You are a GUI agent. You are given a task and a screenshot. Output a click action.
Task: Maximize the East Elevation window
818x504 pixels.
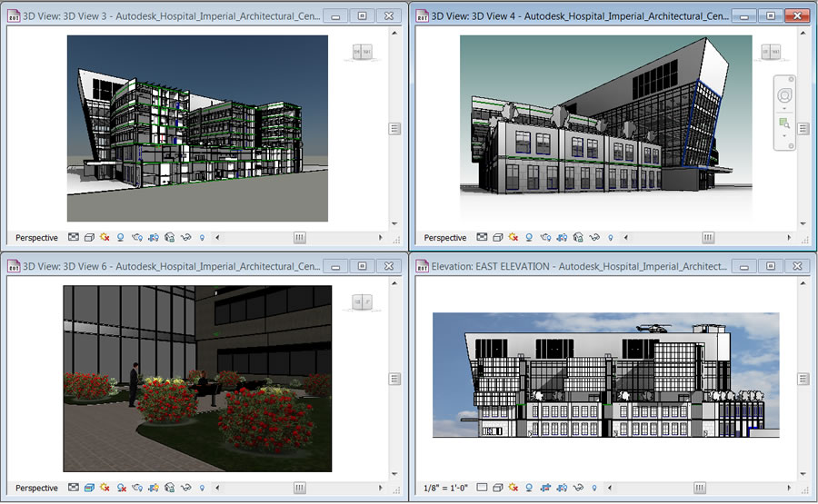coord(771,266)
